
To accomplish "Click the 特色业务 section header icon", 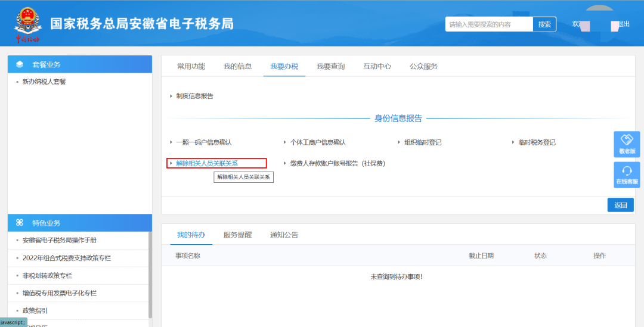I will pos(20,223).
